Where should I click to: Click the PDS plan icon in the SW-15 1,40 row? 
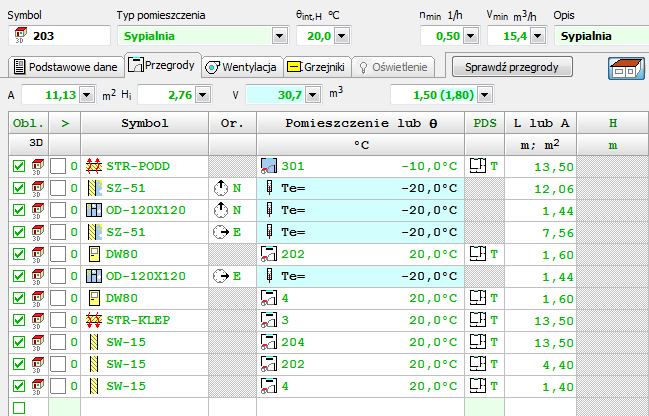click(x=478, y=385)
